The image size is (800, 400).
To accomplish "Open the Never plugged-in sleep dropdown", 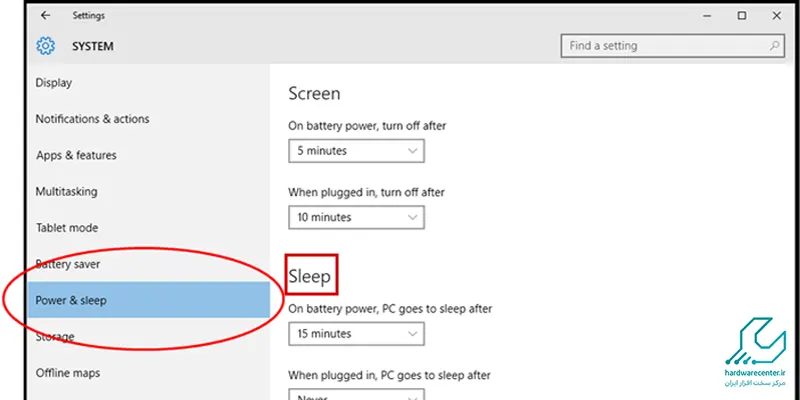I will point(356,395).
